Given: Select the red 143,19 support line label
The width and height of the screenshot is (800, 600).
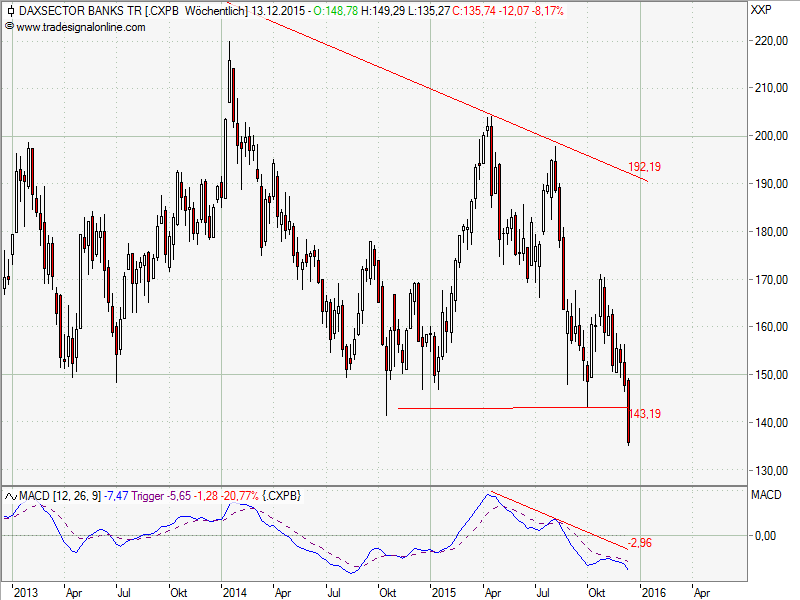Looking at the screenshot, I should pos(643,413).
